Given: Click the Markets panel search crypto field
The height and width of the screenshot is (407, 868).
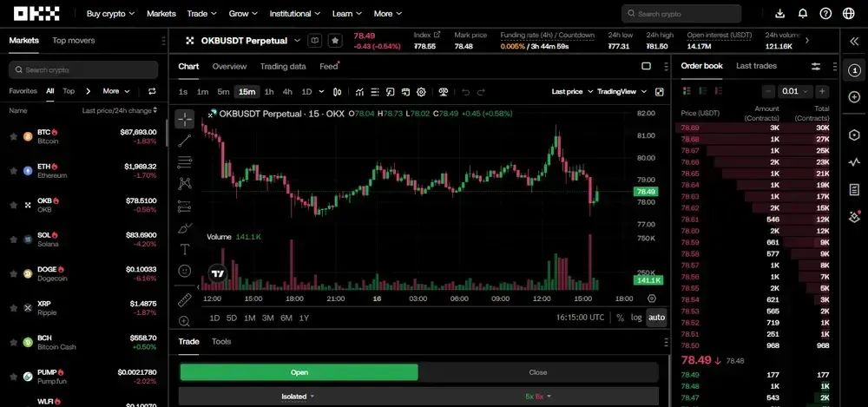Looking at the screenshot, I should (83, 69).
